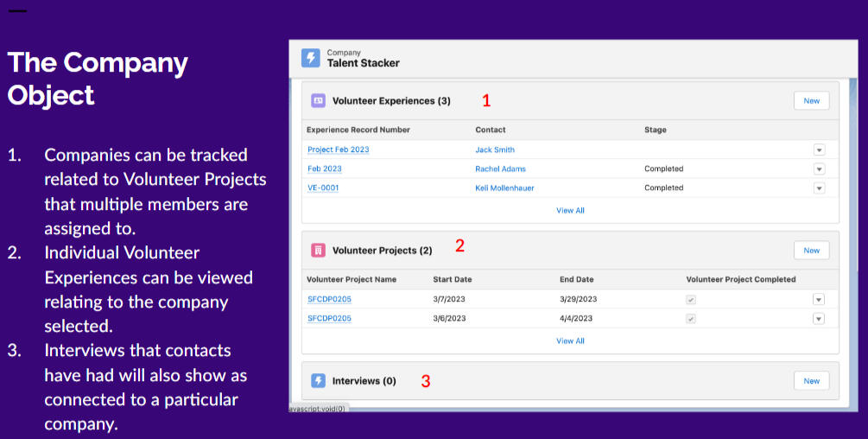Open row actions dropdown for Jack Smith

(819, 150)
